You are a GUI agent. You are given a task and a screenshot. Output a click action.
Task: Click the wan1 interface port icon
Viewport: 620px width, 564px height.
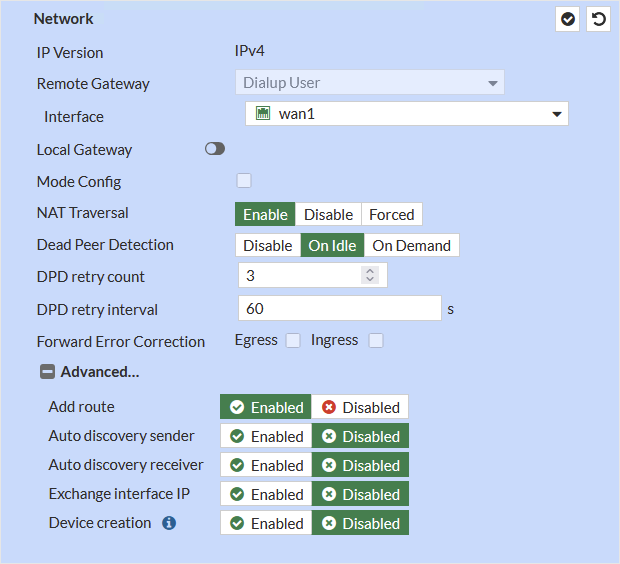263,114
